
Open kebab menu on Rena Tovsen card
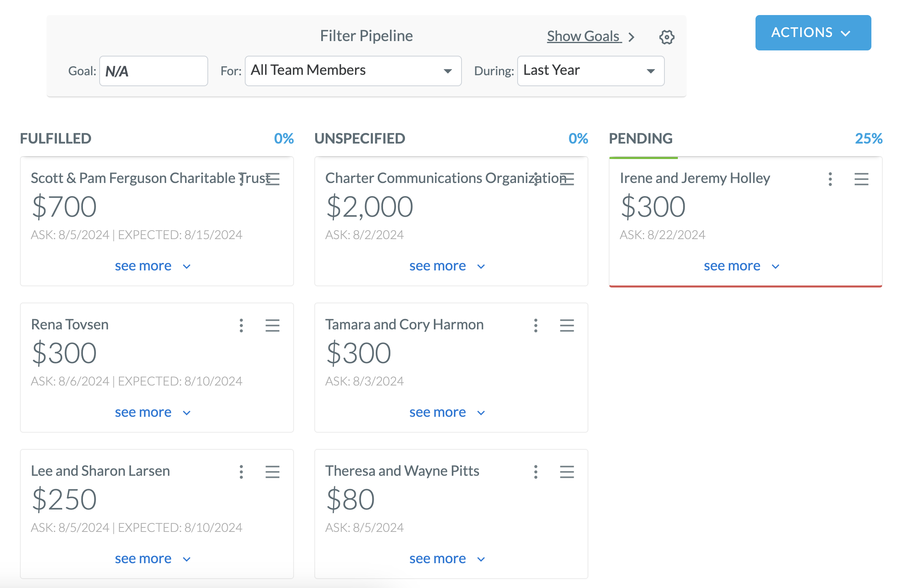pos(242,325)
